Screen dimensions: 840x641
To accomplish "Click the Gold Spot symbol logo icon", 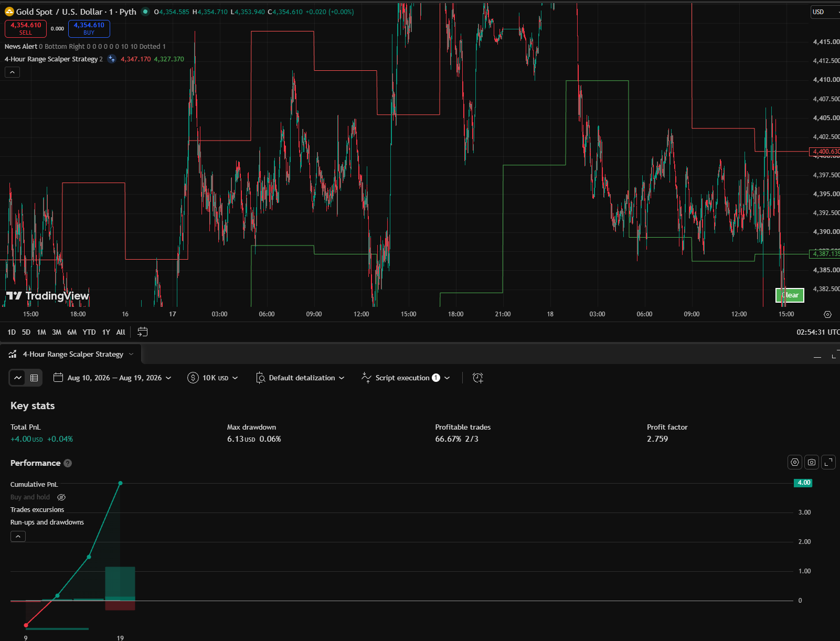I will (9, 12).
